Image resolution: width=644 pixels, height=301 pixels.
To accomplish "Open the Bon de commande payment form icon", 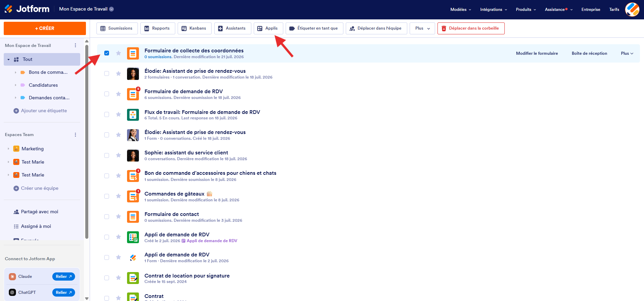I will tap(133, 176).
